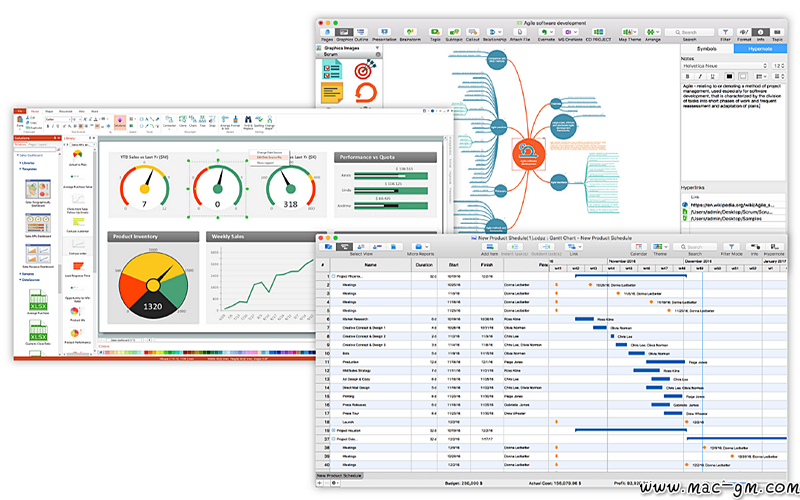Open Connector tool in ribbon
Viewport: 800px width, 500px height.
[x=169, y=121]
